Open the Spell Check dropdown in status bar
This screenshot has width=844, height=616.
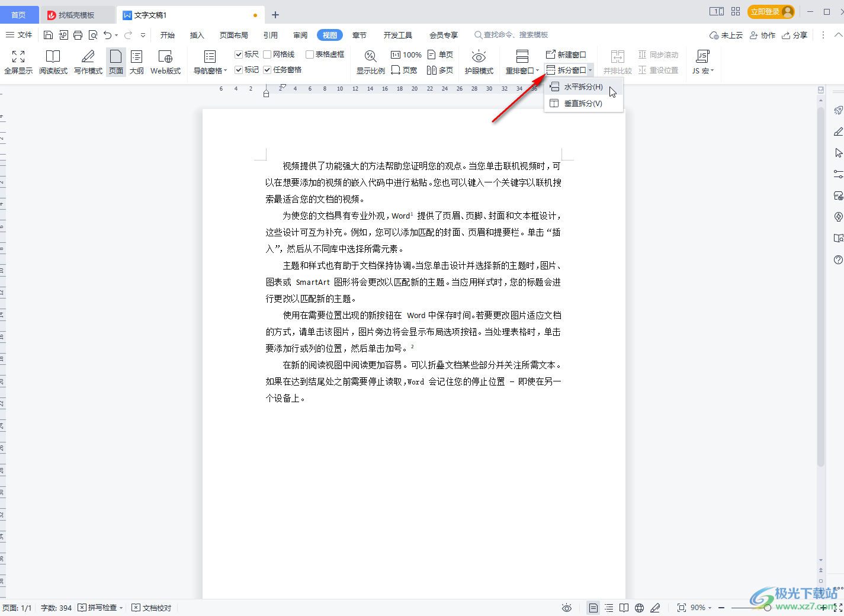click(x=121, y=608)
